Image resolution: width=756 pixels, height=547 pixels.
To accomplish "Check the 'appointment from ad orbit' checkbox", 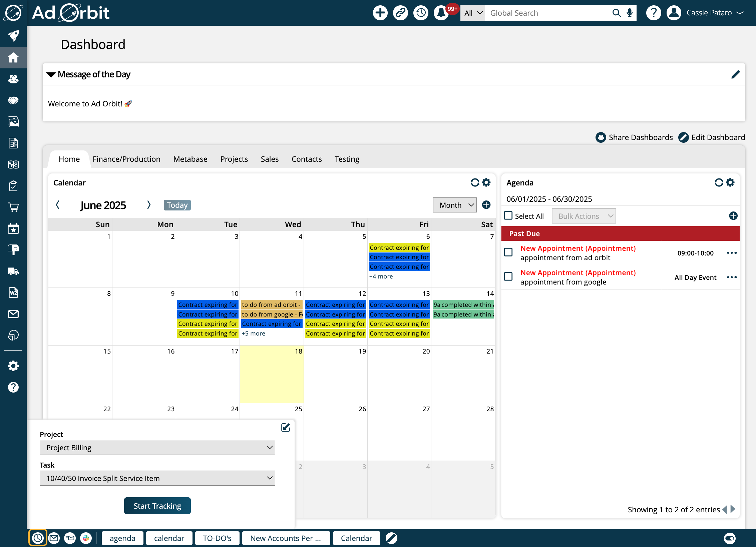I will pos(508,252).
